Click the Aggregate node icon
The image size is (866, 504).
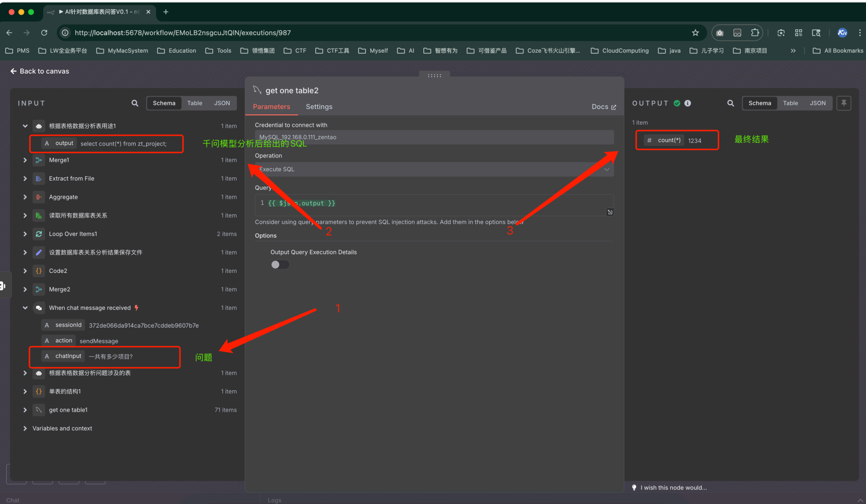(39, 197)
